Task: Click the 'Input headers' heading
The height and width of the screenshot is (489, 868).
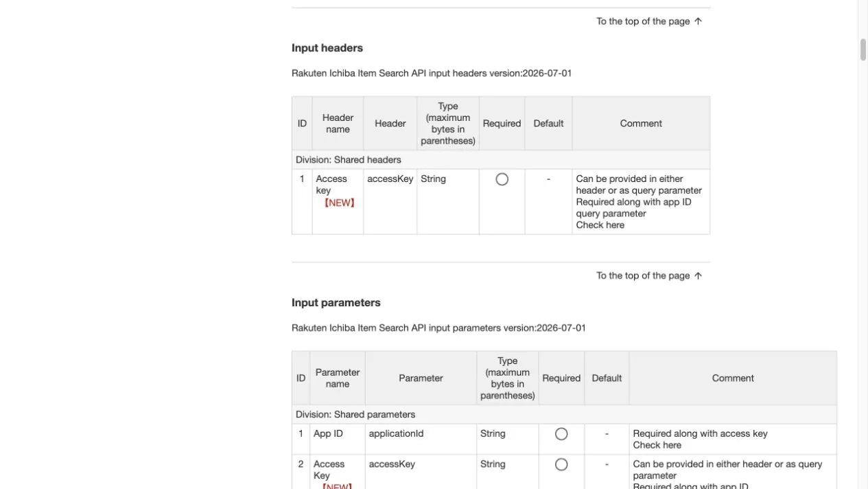Action: coord(327,48)
